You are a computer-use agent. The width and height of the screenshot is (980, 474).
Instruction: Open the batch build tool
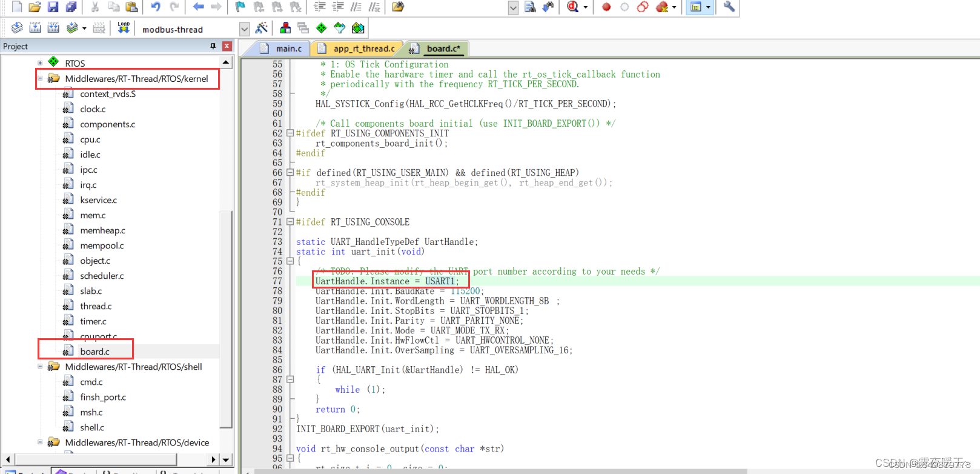click(72, 28)
